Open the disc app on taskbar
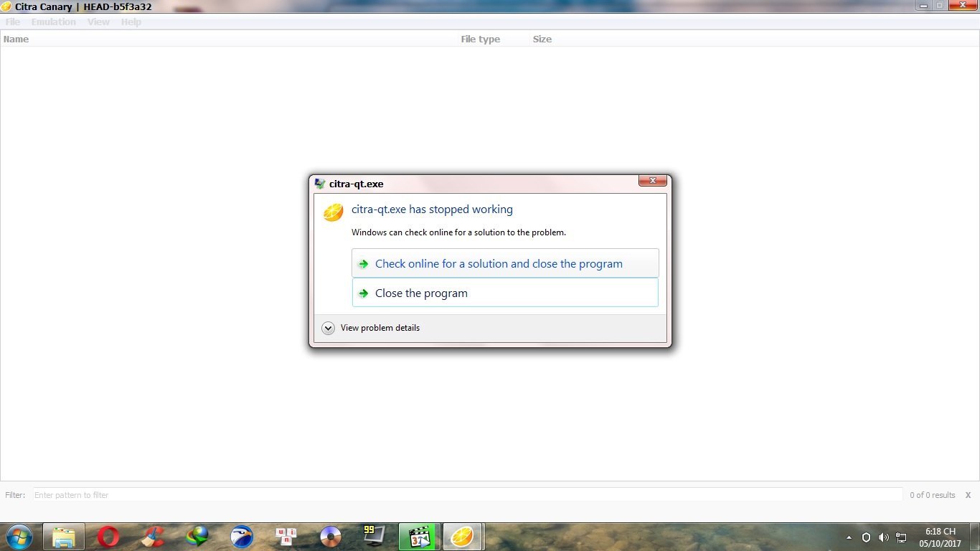Image resolution: width=980 pixels, height=551 pixels. point(331,537)
